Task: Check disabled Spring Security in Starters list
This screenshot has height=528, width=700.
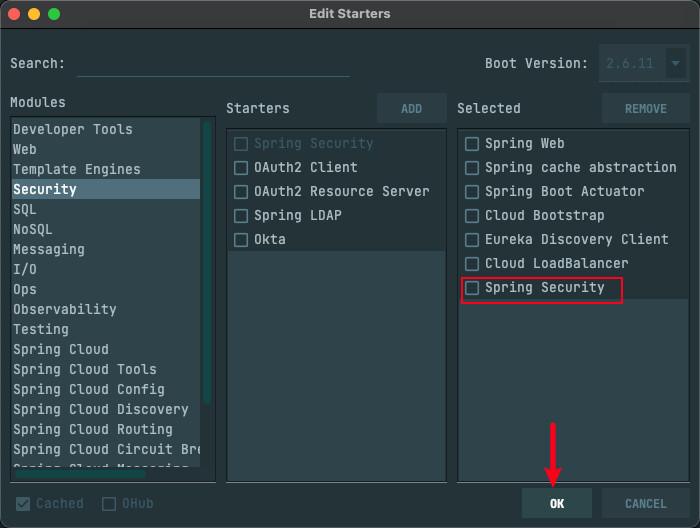Action: 241,144
